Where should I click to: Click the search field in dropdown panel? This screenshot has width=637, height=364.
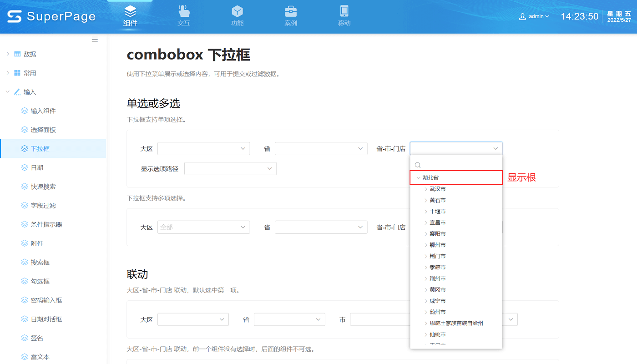coord(460,165)
